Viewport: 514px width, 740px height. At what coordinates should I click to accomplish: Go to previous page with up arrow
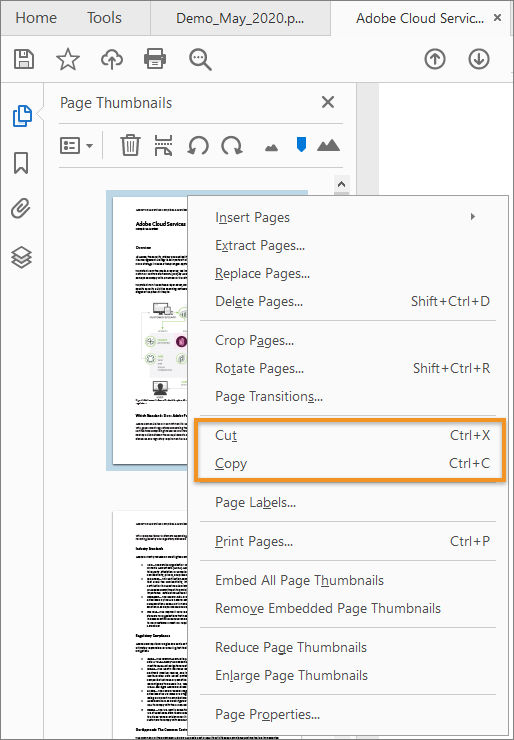(435, 59)
